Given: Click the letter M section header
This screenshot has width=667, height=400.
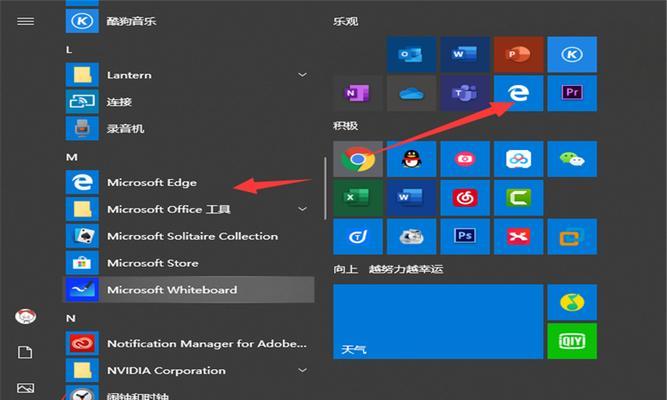Looking at the screenshot, I should (71, 157).
